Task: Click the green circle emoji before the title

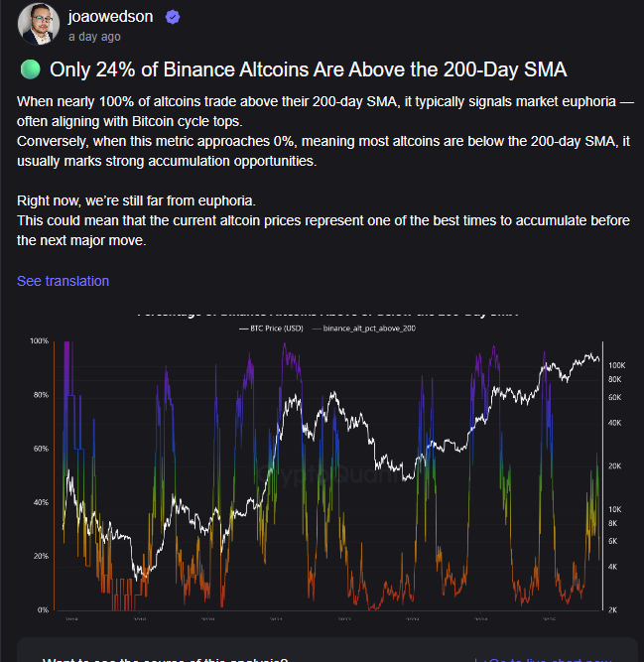Action: point(29,69)
